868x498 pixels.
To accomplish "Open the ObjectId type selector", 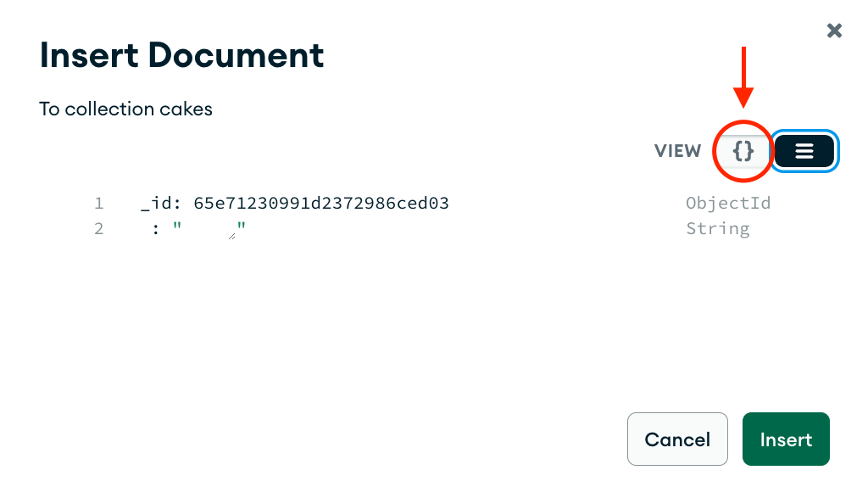I will 728,204.
